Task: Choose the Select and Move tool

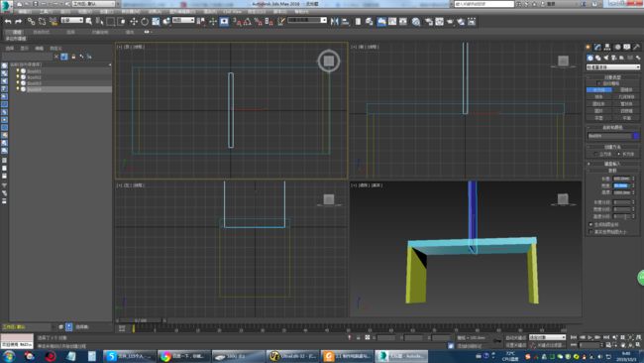Action: click(134, 22)
